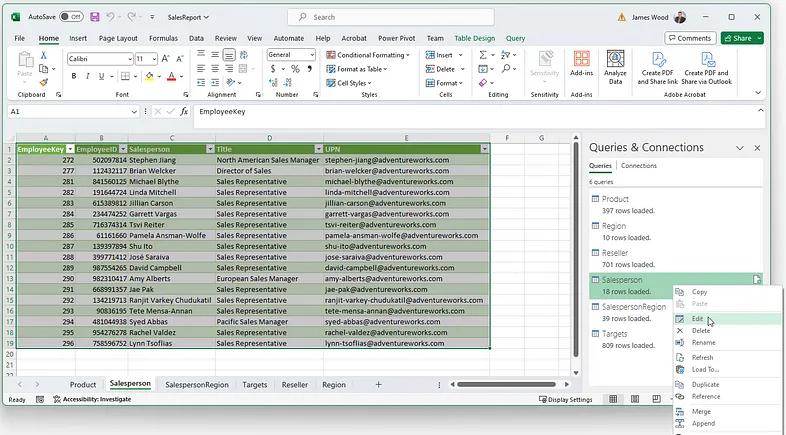Click Page Layout view icon in status bar
786x435 pixels.
(635, 399)
